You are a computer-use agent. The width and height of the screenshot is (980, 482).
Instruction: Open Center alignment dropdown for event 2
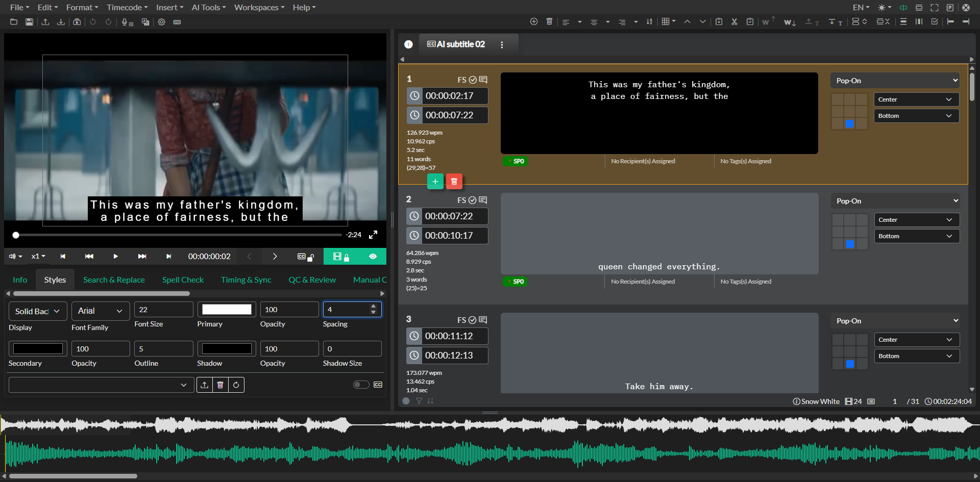(x=917, y=220)
